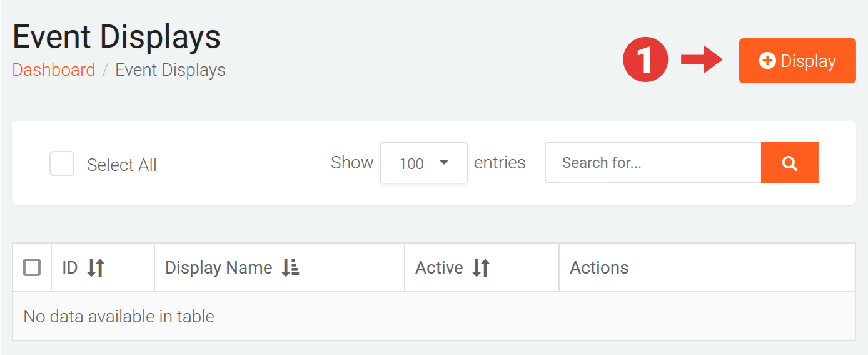Click the Event Displays breadcrumb item
This screenshot has height=355, width=868.
pos(170,69)
